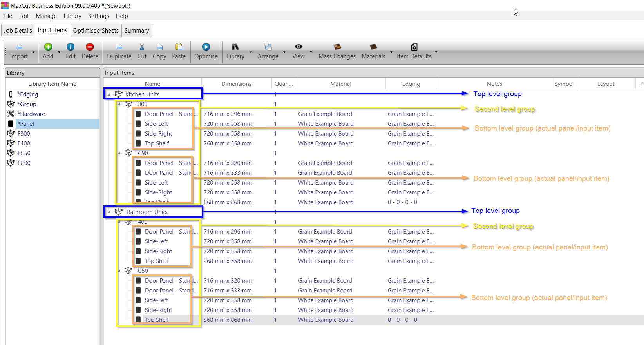644x345 pixels.
Task: Sort by the Dimensions column header
Action: pos(236,84)
